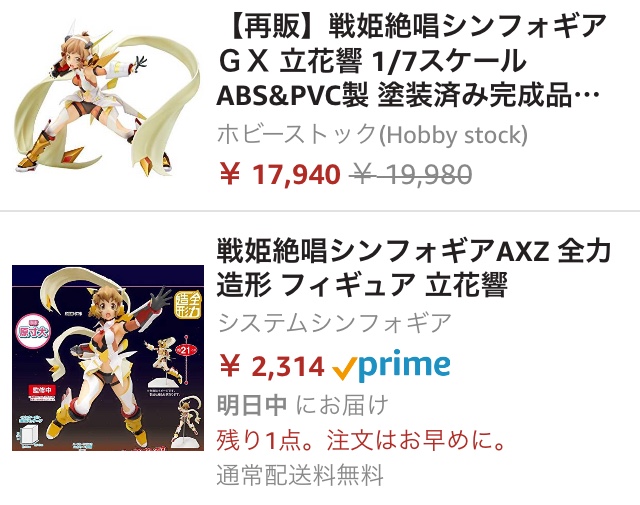
Task: Click the small front-view figure inset image
Action: click(164, 361)
